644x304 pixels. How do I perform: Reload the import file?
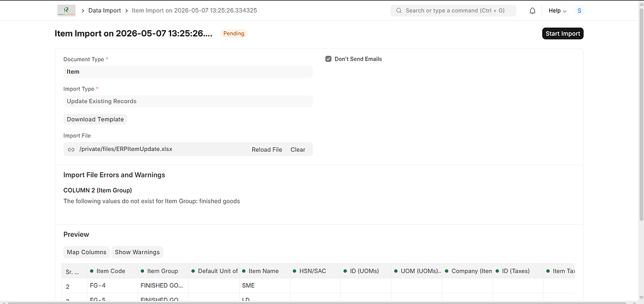click(x=267, y=150)
